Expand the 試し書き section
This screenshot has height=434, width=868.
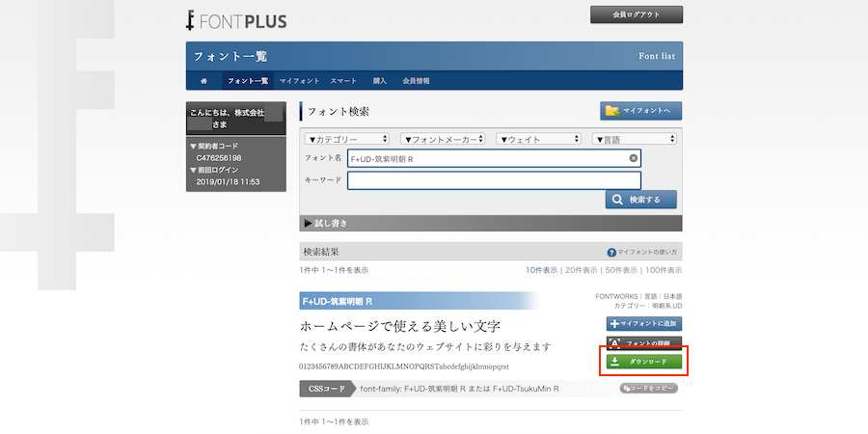coord(491,223)
